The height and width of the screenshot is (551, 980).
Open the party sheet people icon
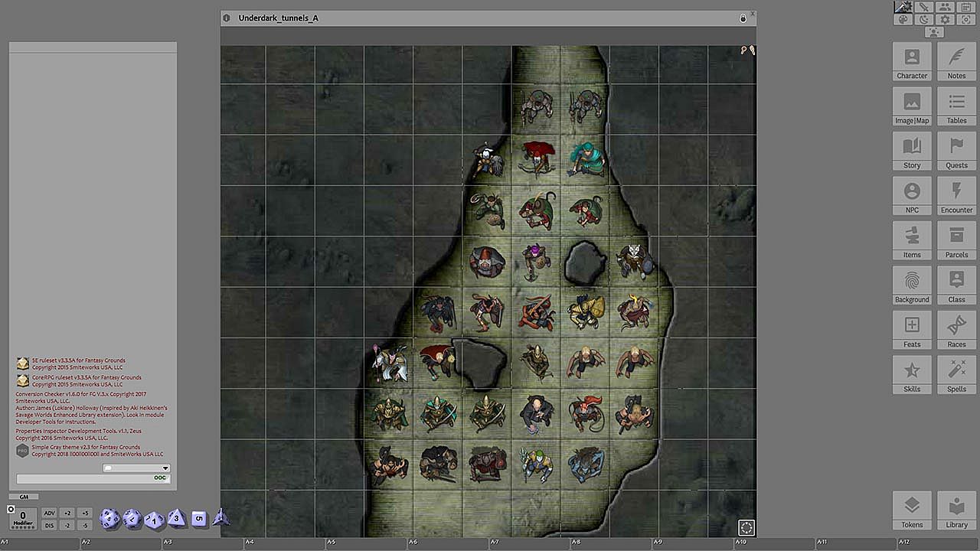pos(945,7)
